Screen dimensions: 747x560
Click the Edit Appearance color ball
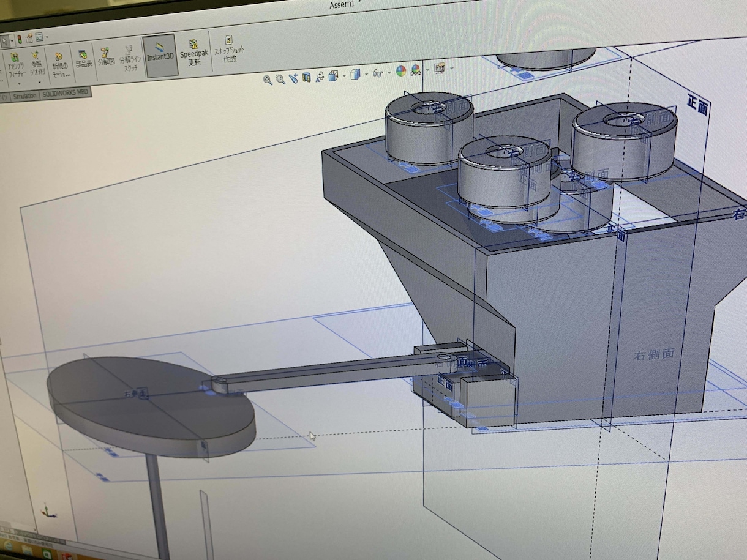point(401,71)
